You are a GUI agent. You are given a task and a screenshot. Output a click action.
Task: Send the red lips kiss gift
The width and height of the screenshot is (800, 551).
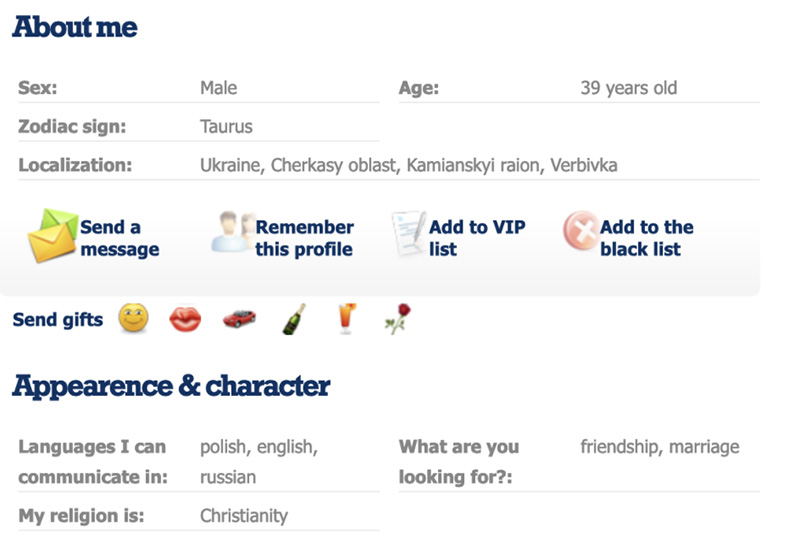pyautogui.click(x=185, y=320)
